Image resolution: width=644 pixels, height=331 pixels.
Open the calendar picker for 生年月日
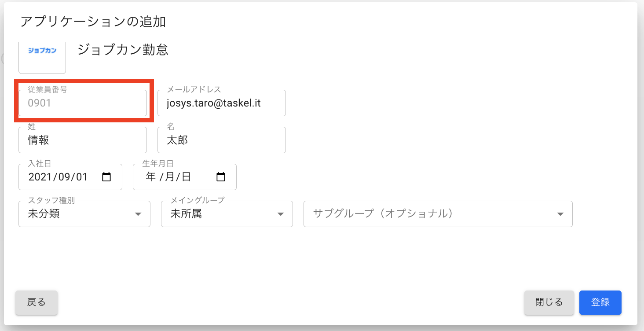coord(221,177)
